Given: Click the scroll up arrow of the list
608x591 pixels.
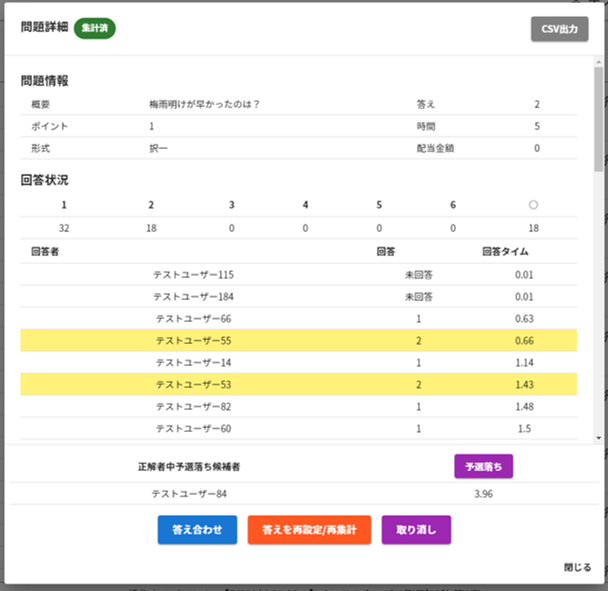Looking at the screenshot, I should (x=599, y=62).
